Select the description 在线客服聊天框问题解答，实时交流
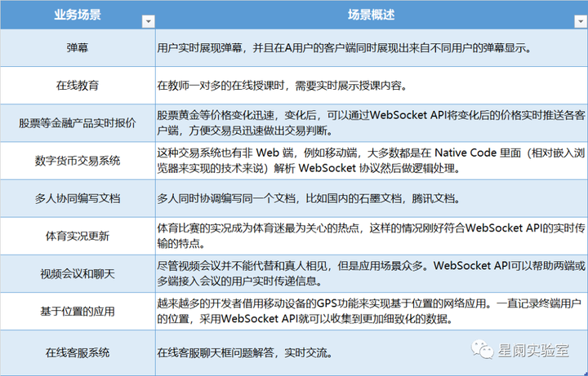This screenshot has height=376, width=588. [x=372, y=353]
